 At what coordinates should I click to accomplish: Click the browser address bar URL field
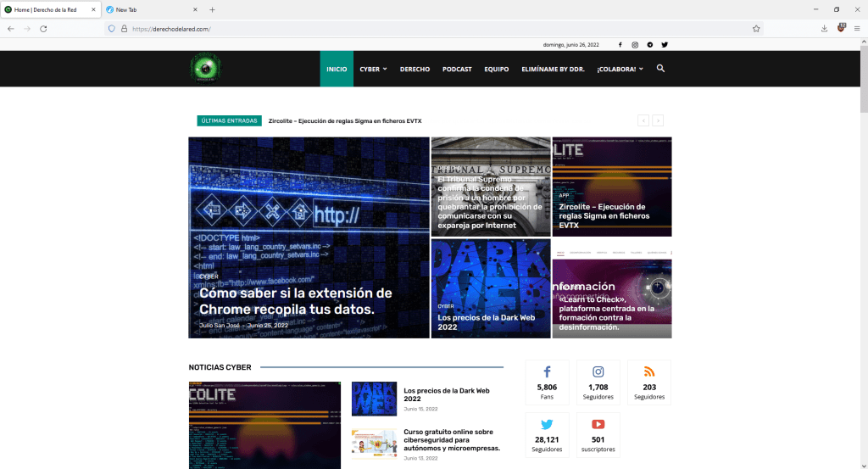click(x=424, y=28)
